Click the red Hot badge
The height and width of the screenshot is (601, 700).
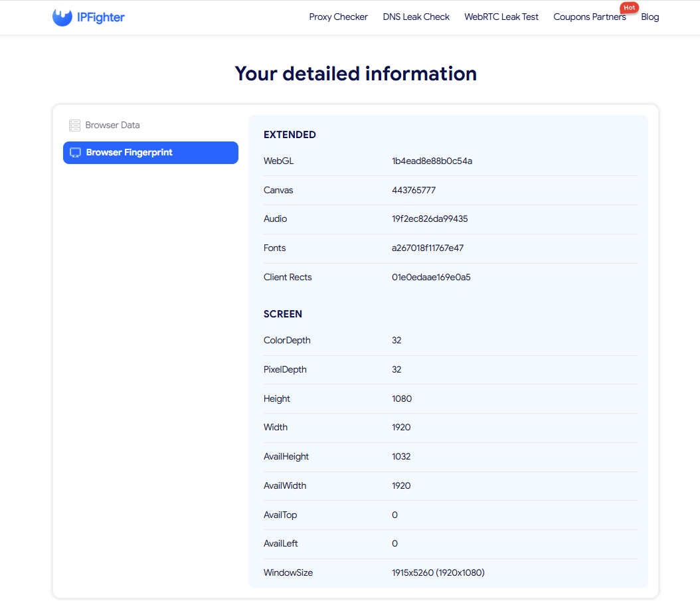coord(629,7)
